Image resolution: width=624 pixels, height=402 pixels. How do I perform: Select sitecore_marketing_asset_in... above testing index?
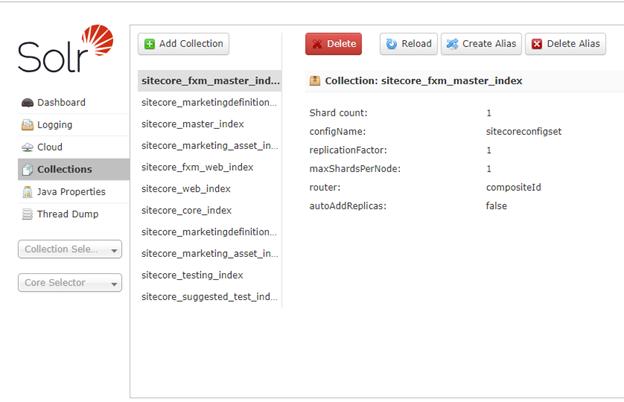tap(210, 254)
